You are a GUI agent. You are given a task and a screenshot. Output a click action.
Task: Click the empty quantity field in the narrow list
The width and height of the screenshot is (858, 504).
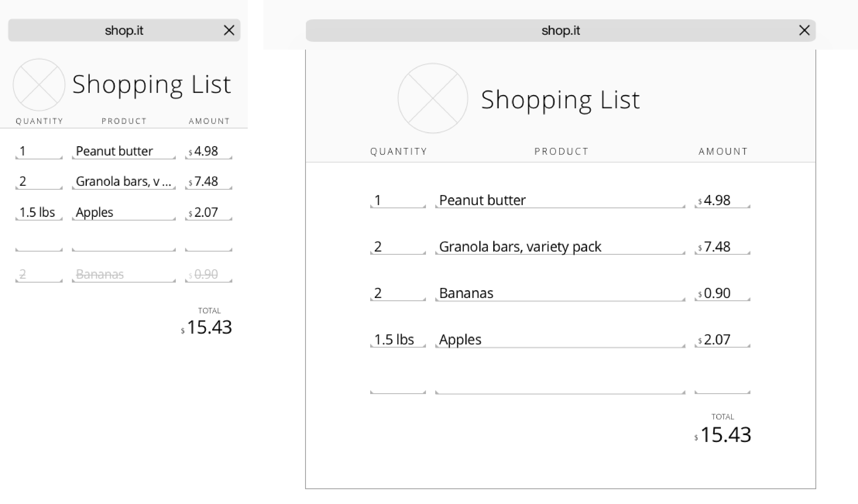pos(39,244)
